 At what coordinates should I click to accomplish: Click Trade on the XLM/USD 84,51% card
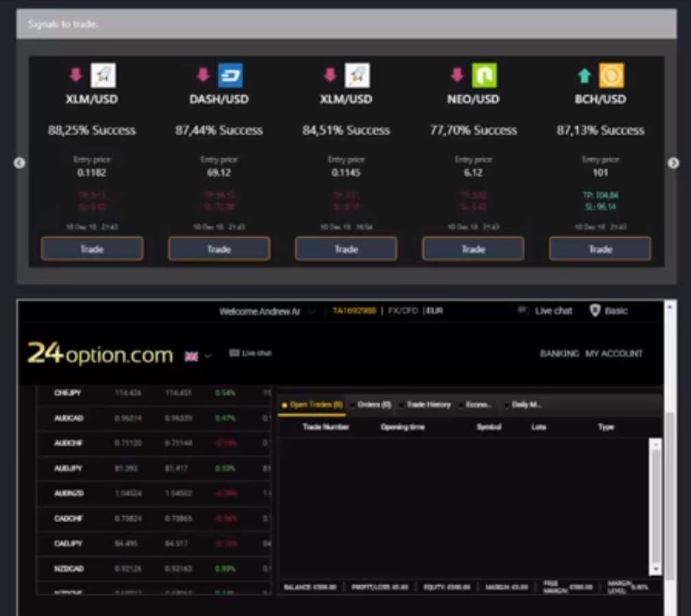pos(346,249)
